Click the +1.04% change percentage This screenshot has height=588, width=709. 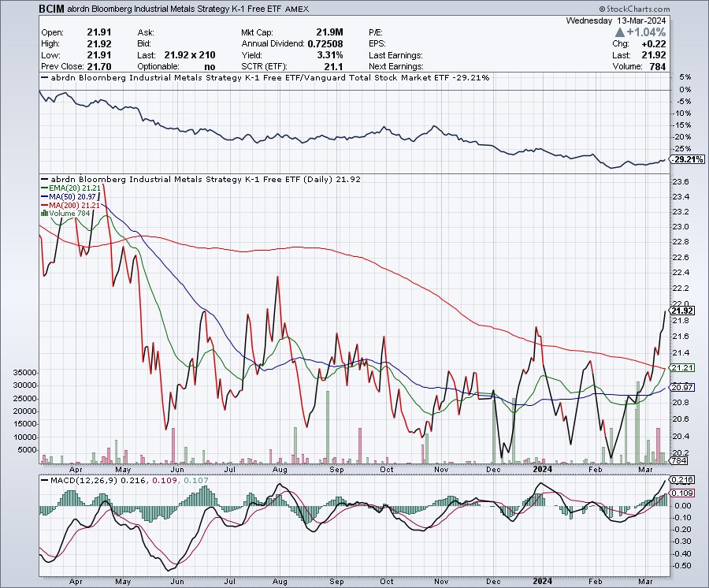click(646, 32)
